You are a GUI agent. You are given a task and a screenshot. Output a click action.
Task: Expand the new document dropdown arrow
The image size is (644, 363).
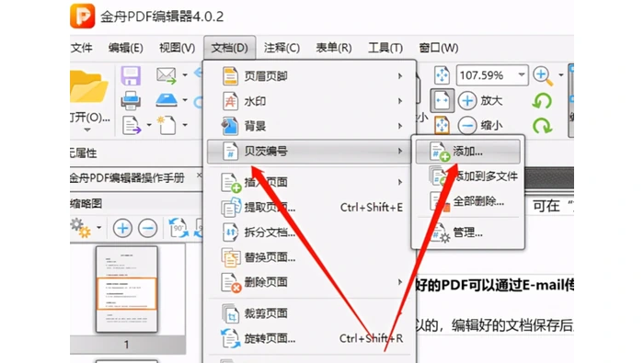(185, 125)
